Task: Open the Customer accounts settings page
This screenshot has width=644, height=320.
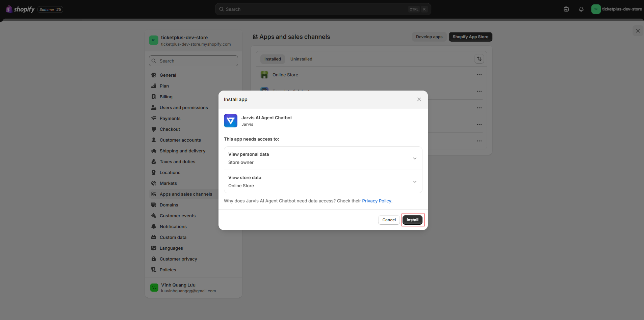Action: coord(180,140)
